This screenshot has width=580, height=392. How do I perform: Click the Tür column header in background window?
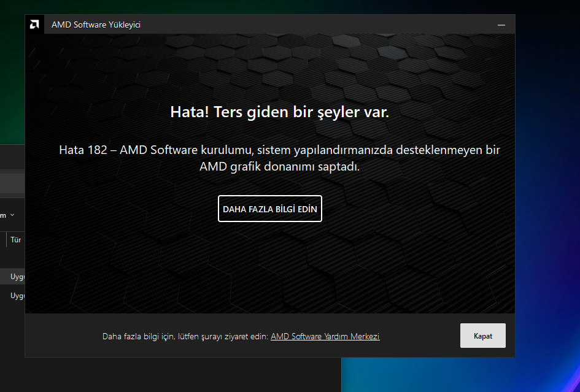[15, 240]
